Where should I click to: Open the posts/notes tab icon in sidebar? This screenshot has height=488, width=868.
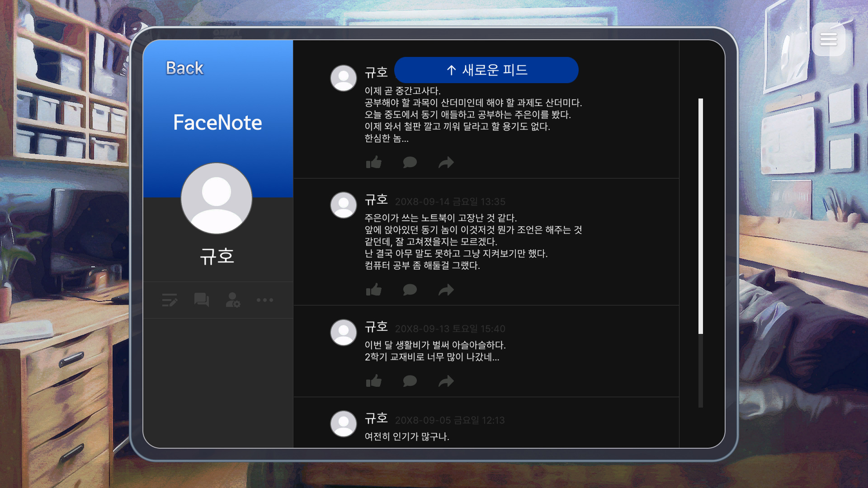click(170, 300)
